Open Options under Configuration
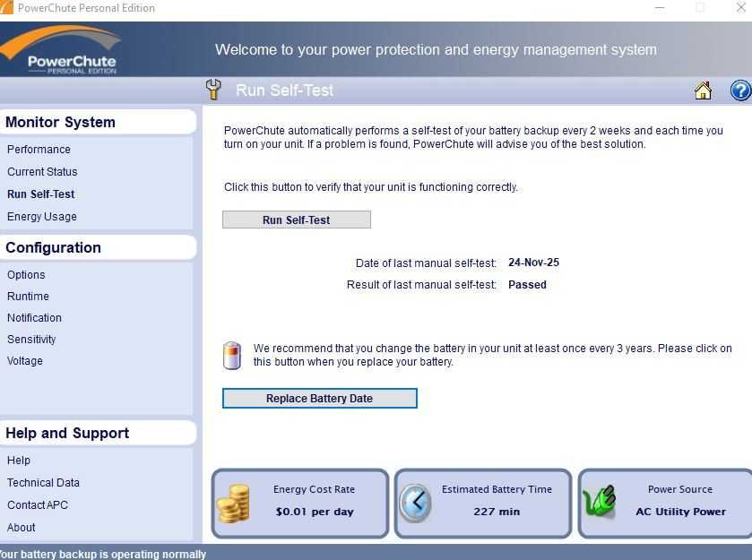Screen dimensions: 752x560 pos(26,275)
